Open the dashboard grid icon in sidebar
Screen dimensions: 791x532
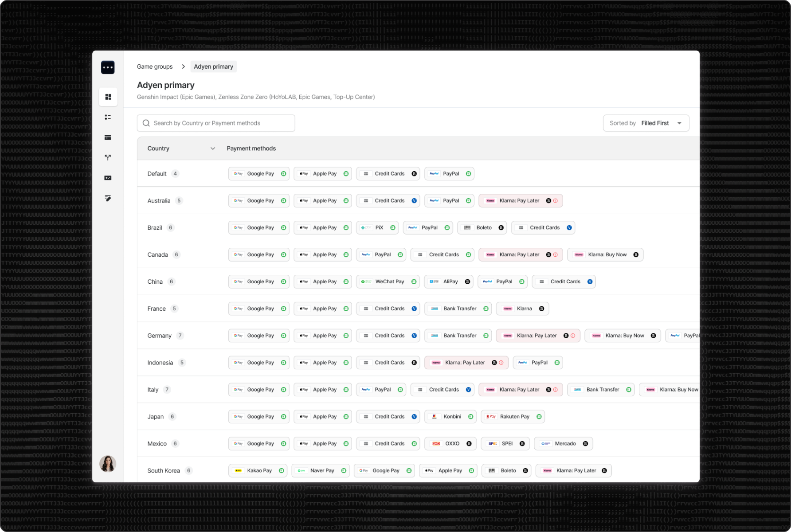pos(108,97)
